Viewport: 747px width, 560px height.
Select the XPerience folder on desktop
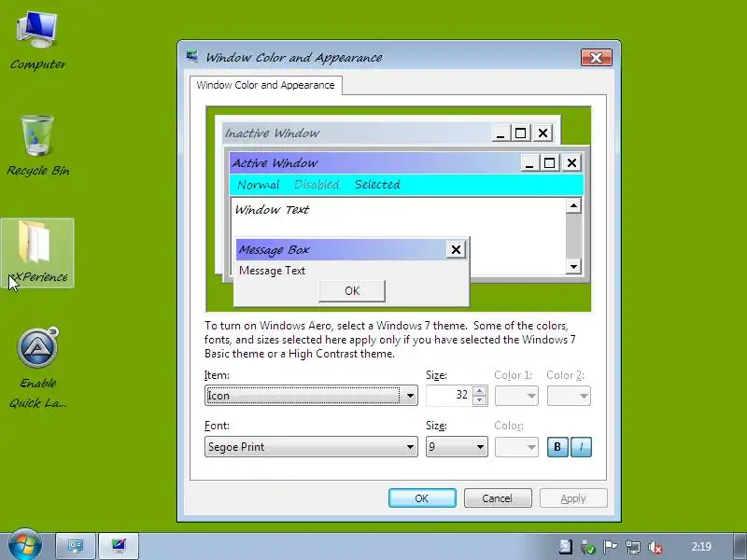37,253
